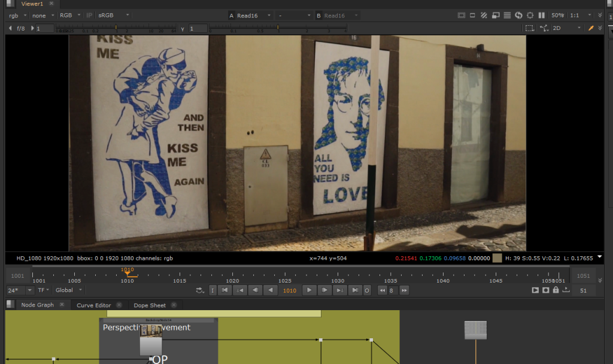Open the sRGB colorspace dropdown
The width and height of the screenshot is (613, 364).
tap(113, 15)
